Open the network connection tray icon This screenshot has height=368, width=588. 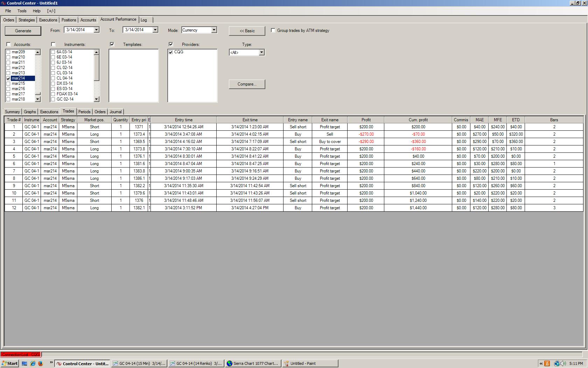tap(556, 363)
